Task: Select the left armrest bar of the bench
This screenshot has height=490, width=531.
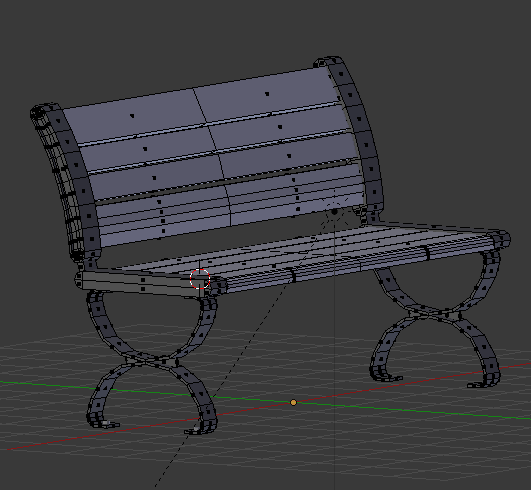Action: (142, 284)
